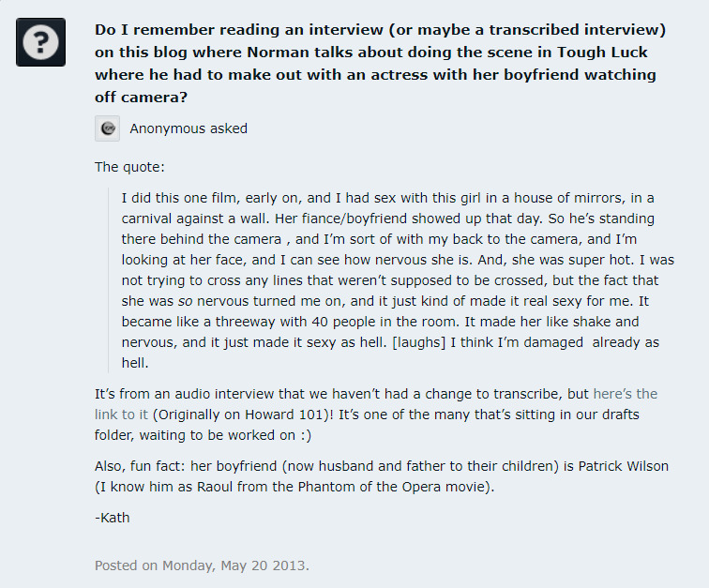Viewport: 709px width, 588px height.
Task: Click the bold question title about Tough Luck
Action: [380, 64]
